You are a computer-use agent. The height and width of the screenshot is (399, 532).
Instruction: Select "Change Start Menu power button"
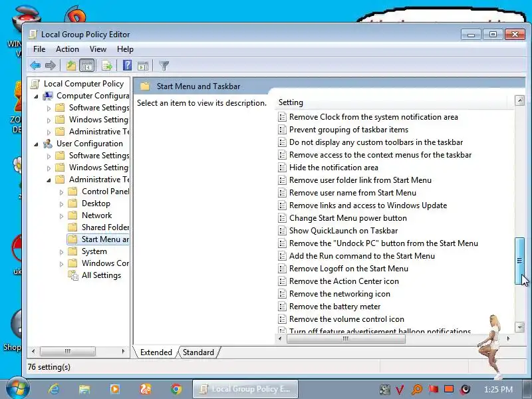click(x=348, y=218)
